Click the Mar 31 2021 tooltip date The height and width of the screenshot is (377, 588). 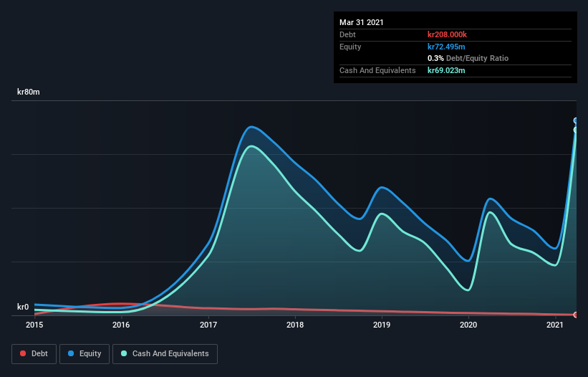click(362, 22)
